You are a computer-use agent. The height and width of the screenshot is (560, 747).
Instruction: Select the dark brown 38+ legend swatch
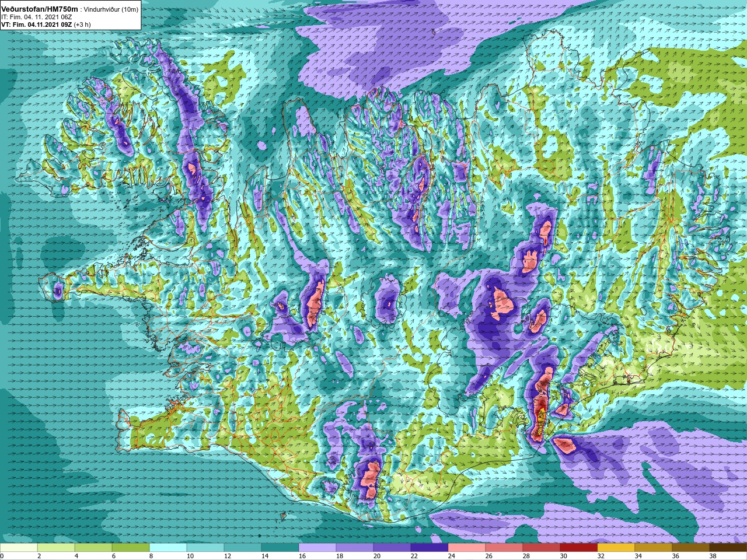[x=728, y=548]
